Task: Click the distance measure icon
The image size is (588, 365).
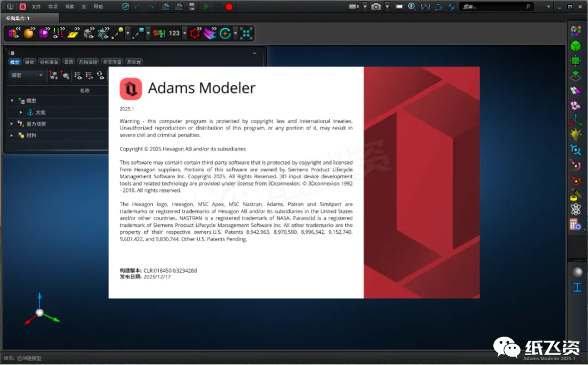Action: [425, 7]
